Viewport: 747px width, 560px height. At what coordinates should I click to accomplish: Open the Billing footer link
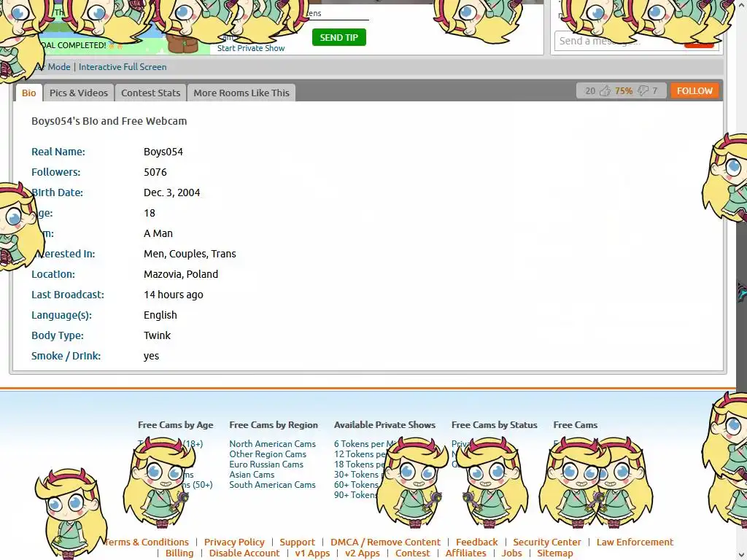coord(179,553)
